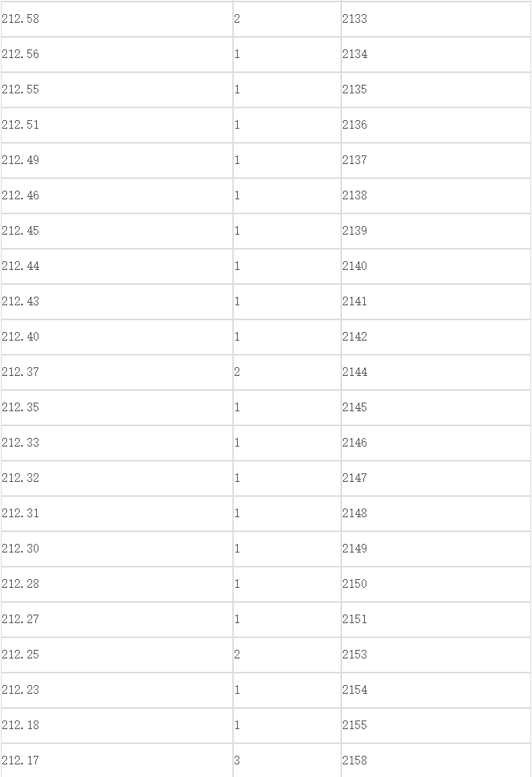Click count cell 2 beside 212.37

click(x=287, y=372)
